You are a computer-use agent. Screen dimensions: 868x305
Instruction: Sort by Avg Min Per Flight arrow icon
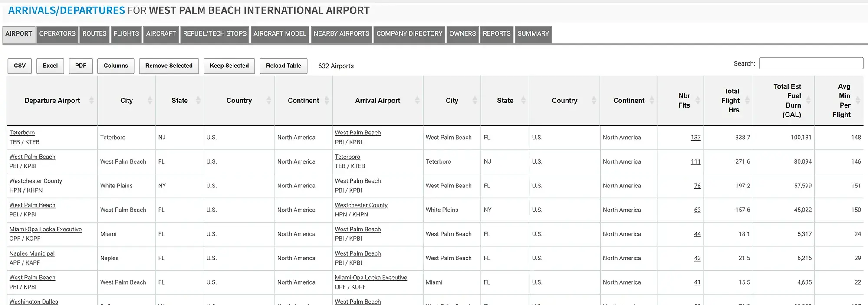[x=858, y=101]
